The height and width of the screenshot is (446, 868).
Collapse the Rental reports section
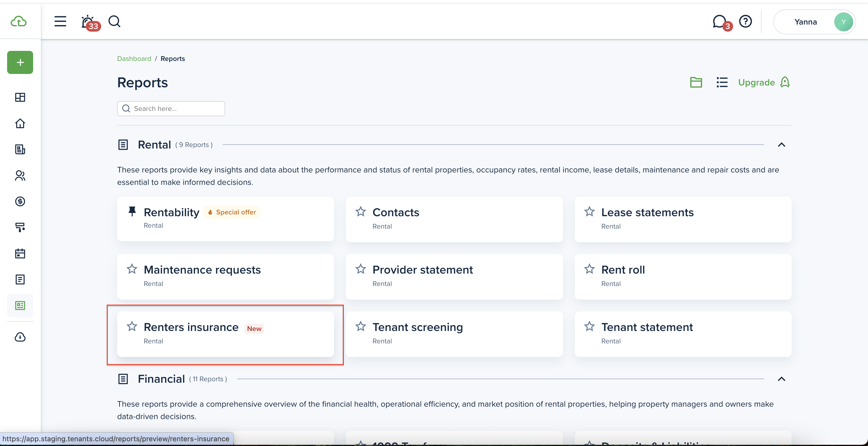781,145
